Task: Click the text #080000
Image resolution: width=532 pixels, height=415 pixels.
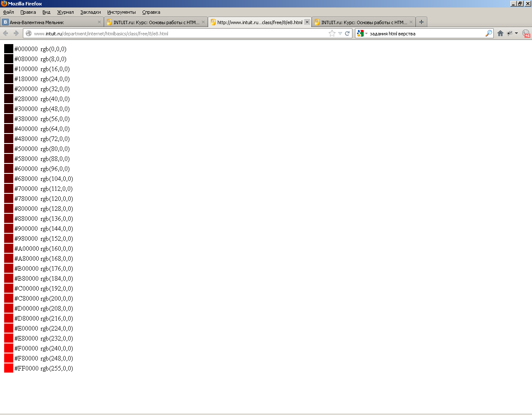Action: pyautogui.click(x=26, y=59)
